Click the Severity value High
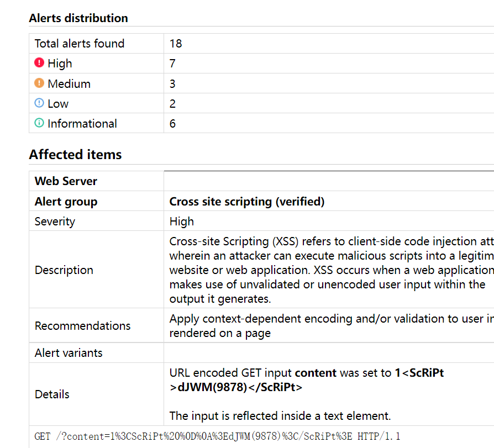 (x=181, y=222)
